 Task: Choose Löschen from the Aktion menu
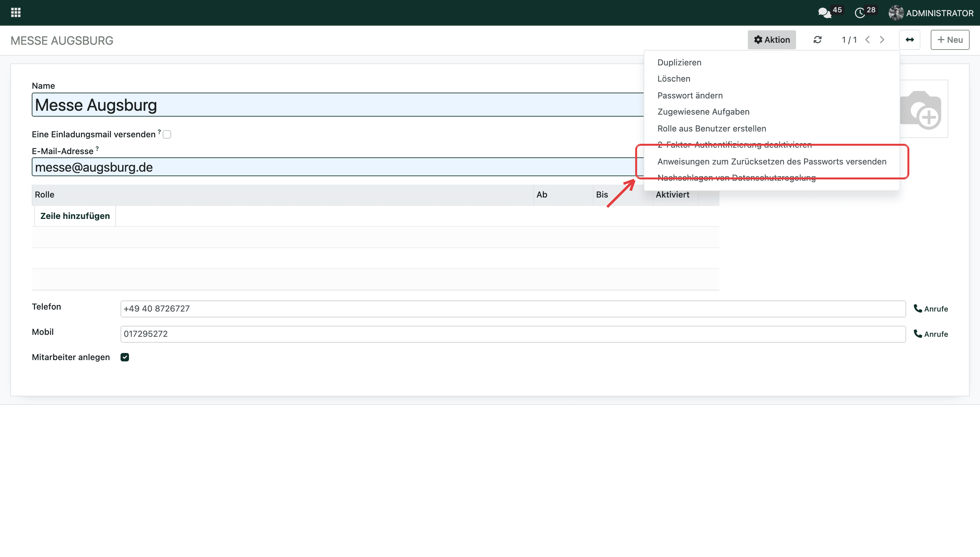click(674, 79)
